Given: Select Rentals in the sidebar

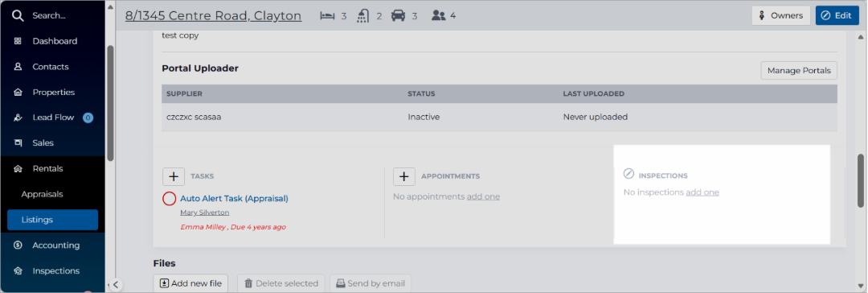Looking at the screenshot, I should [x=47, y=169].
